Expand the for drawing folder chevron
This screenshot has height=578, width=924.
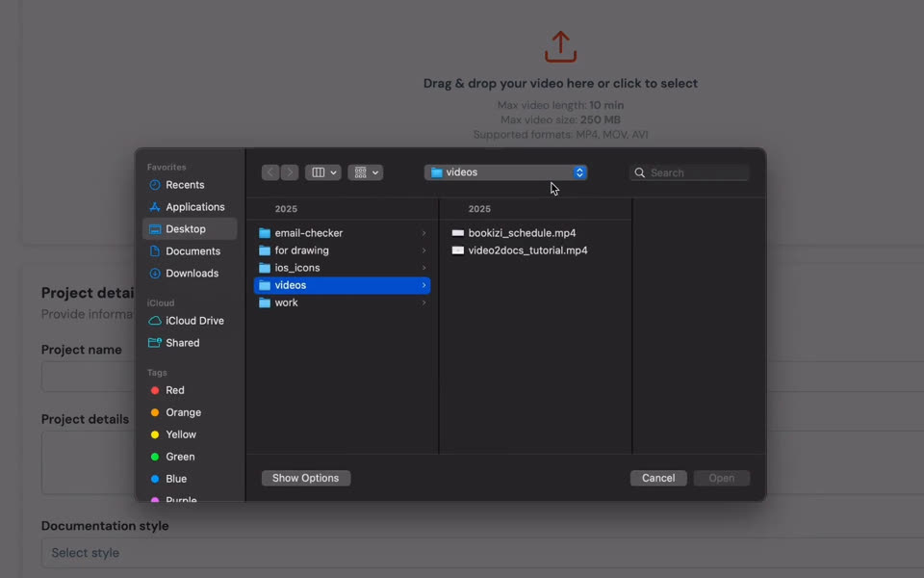pyautogui.click(x=423, y=250)
